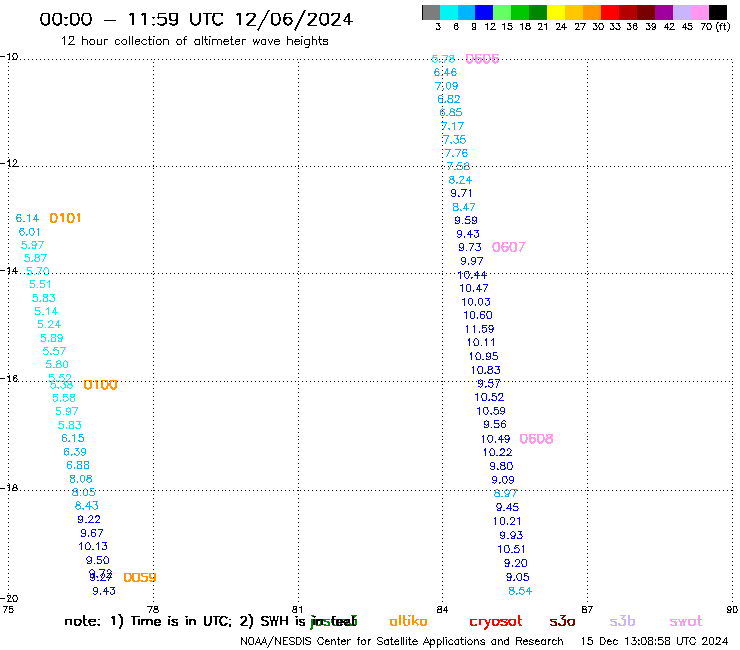This screenshot has height=650, width=740.
Task: Click the wave height value 7.76
Action: [456, 153]
